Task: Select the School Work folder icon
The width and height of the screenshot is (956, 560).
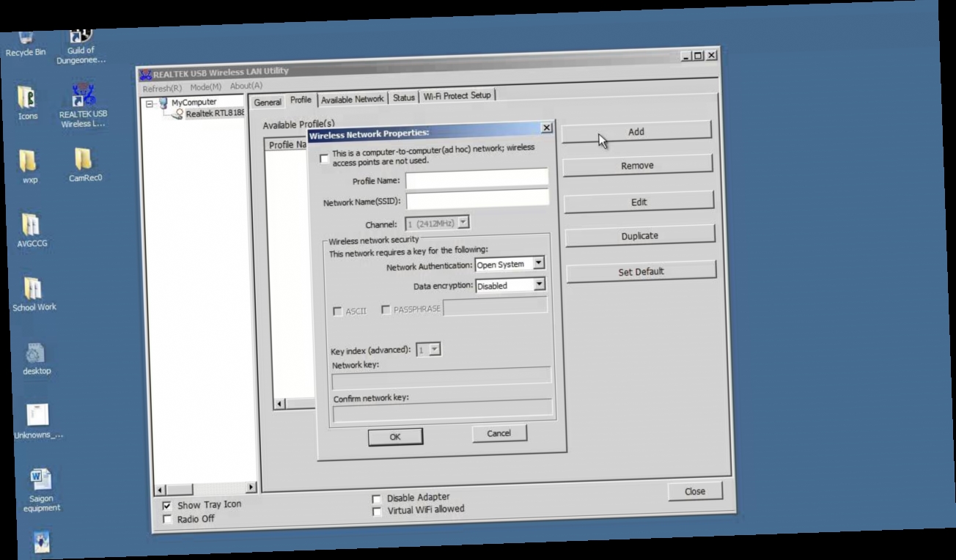Action: pyautogui.click(x=34, y=295)
